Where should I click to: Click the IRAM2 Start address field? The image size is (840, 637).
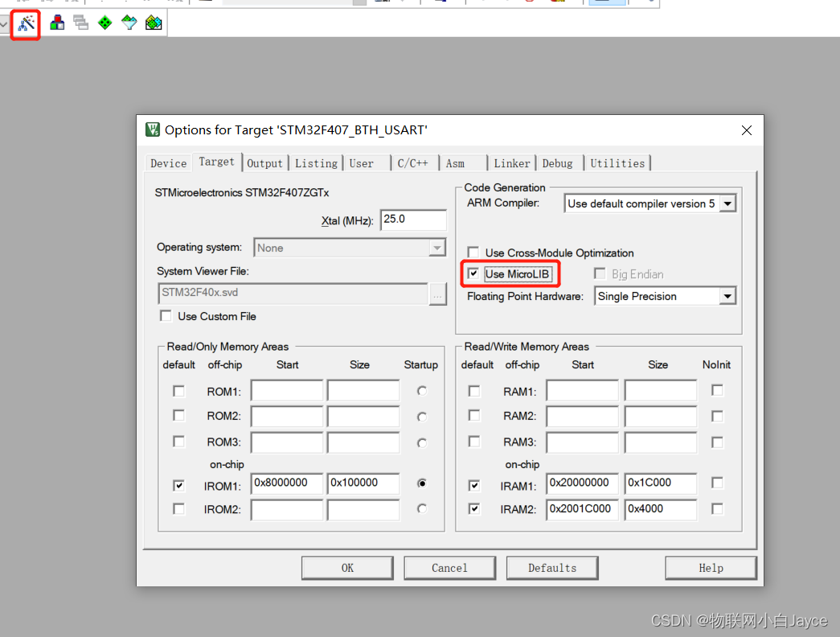point(582,509)
